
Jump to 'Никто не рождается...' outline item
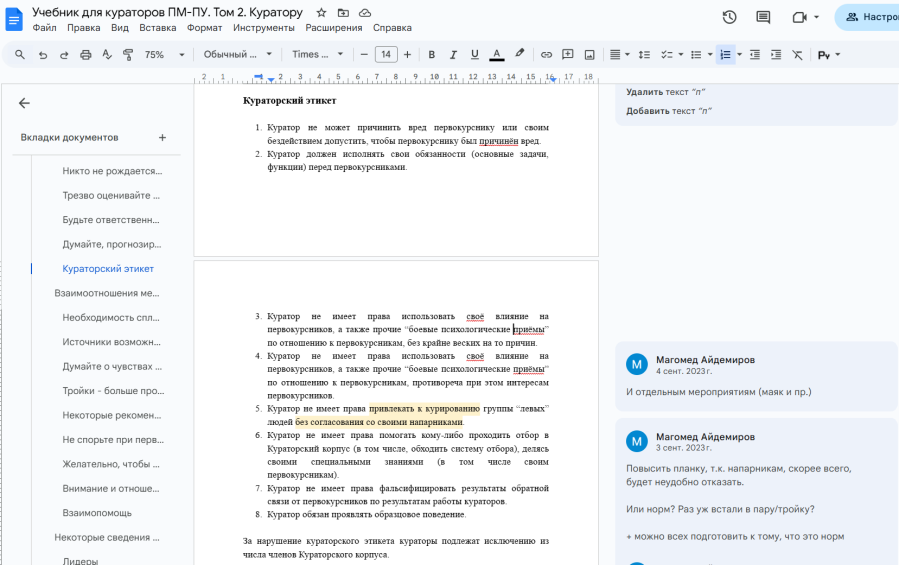(x=112, y=171)
